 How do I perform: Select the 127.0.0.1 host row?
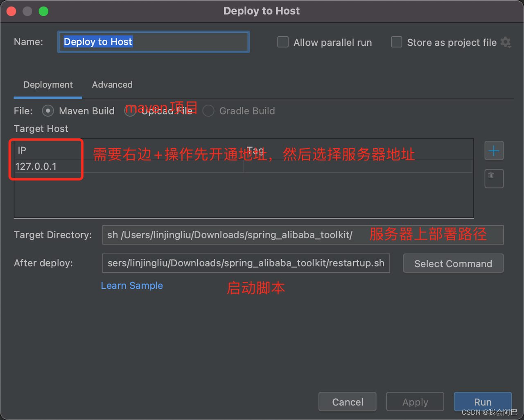click(x=46, y=166)
